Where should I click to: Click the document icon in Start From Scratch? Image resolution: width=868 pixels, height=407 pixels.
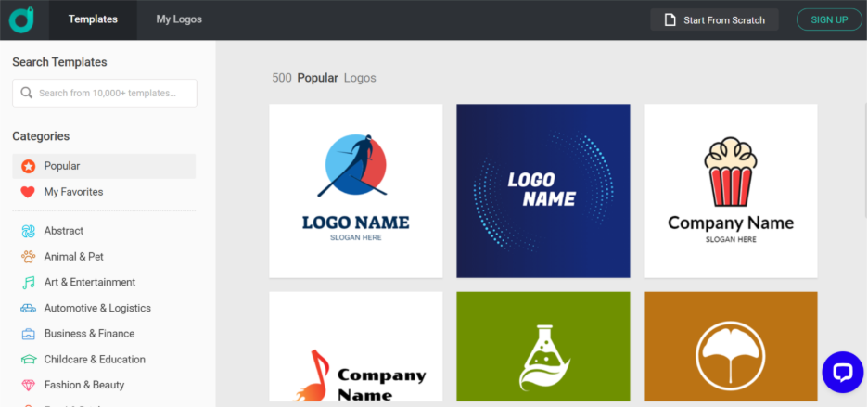click(670, 20)
